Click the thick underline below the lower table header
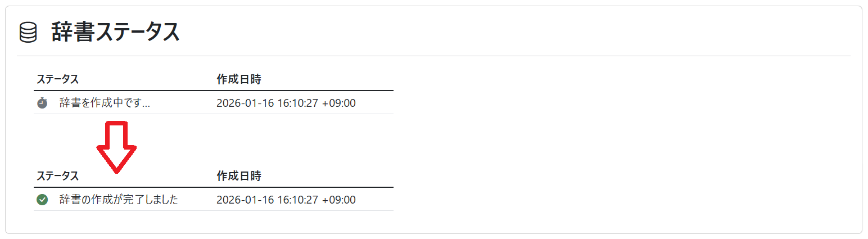This screenshot has height=239, width=868. click(x=214, y=187)
